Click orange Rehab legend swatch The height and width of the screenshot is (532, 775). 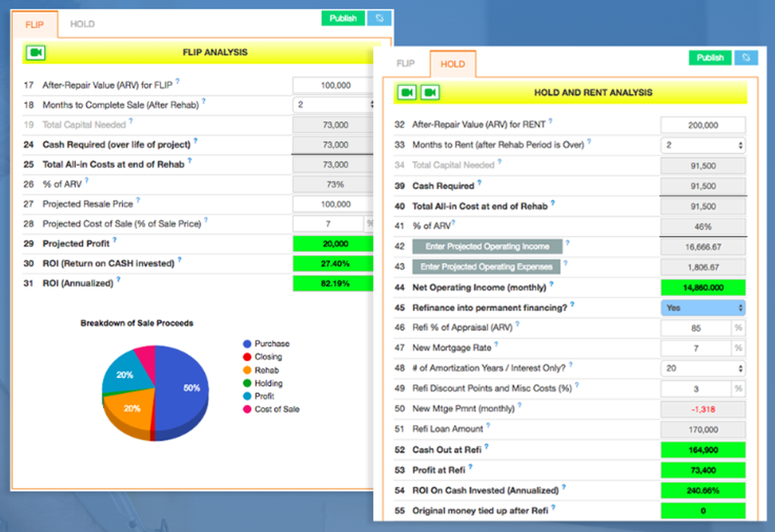247,370
